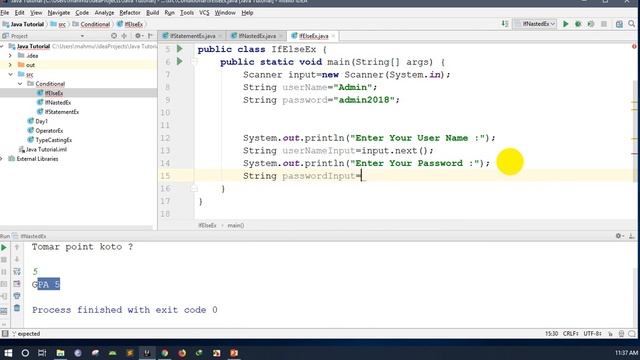The height and width of the screenshot is (360, 640).
Task: Run class IfElseEx from line 5 gutter
Action: 180,49
